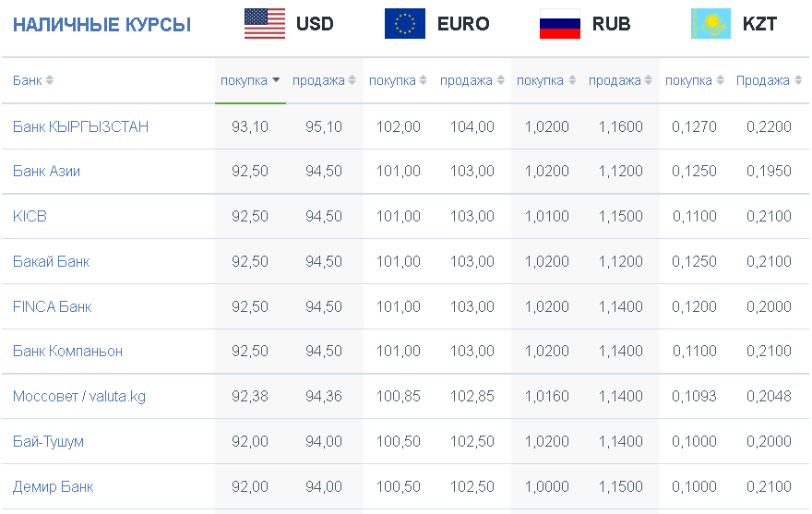Sort by RUB покупка column arrows
This screenshot has height=514, width=812.
[x=572, y=80]
